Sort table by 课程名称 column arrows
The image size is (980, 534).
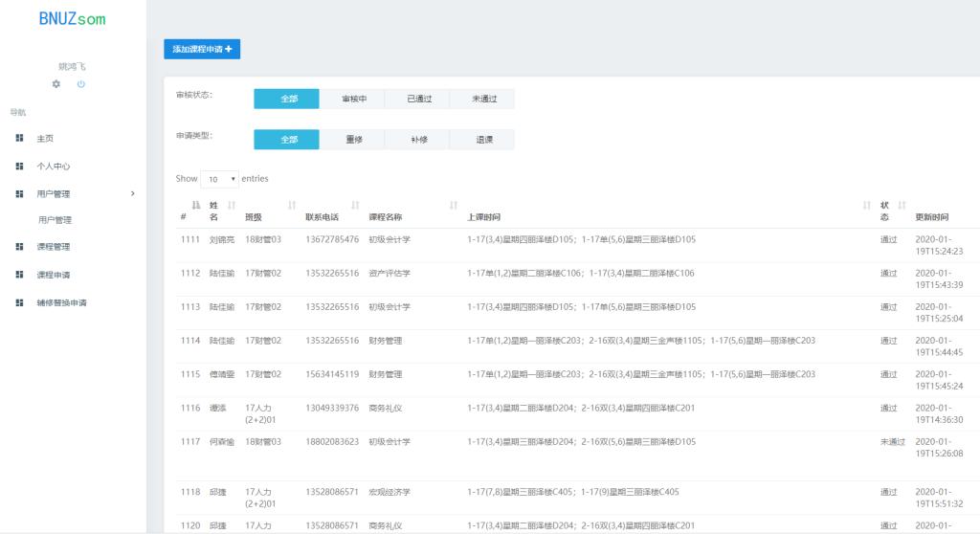(454, 206)
